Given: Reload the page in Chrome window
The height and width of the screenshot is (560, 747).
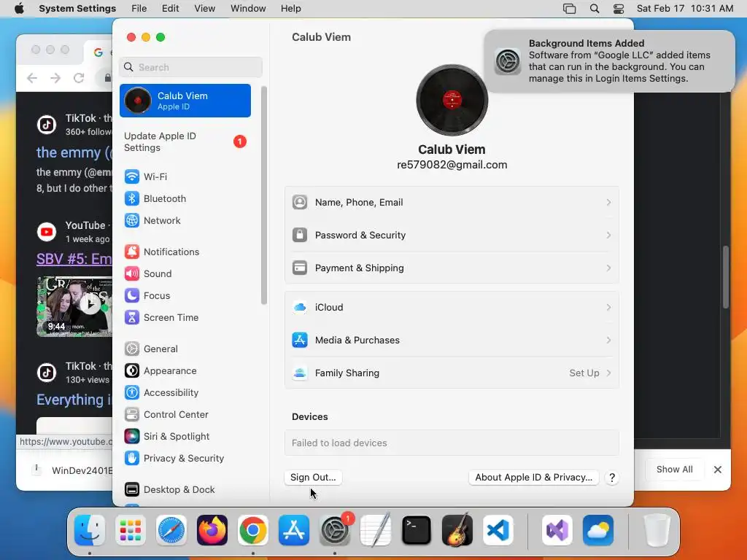Looking at the screenshot, I should click(x=79, y=78).
